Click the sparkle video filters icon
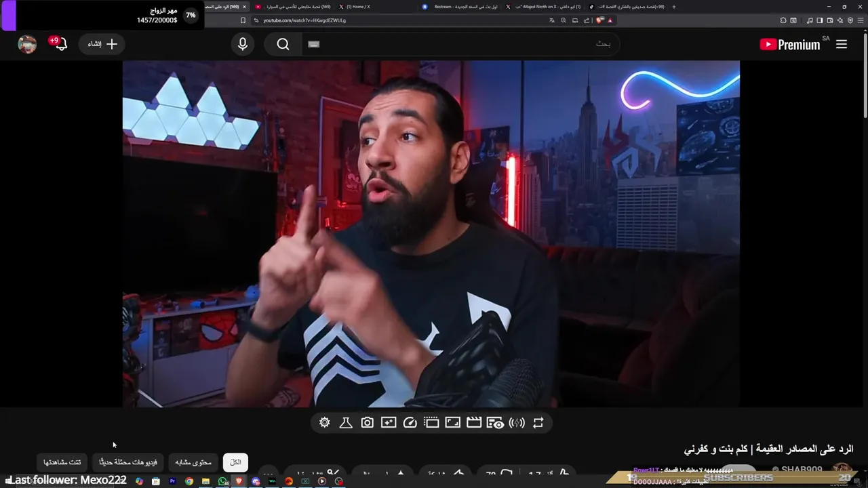 [x=389, y=423]
